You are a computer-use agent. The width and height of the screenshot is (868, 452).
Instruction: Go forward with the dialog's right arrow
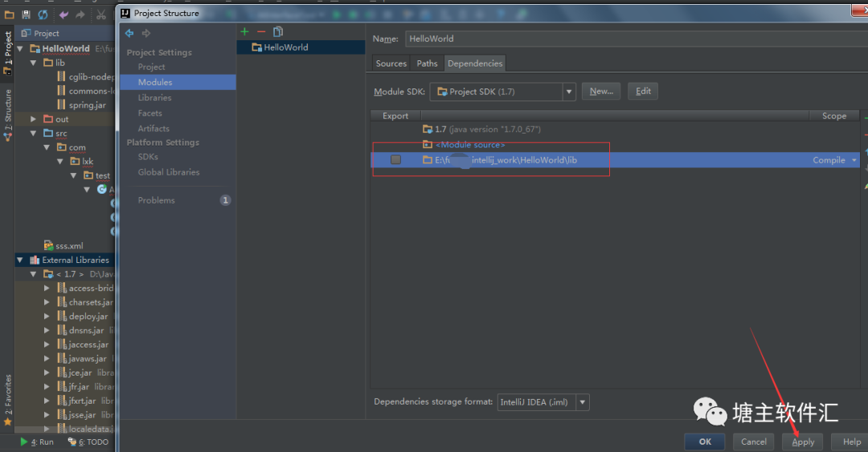click(146, 33)
